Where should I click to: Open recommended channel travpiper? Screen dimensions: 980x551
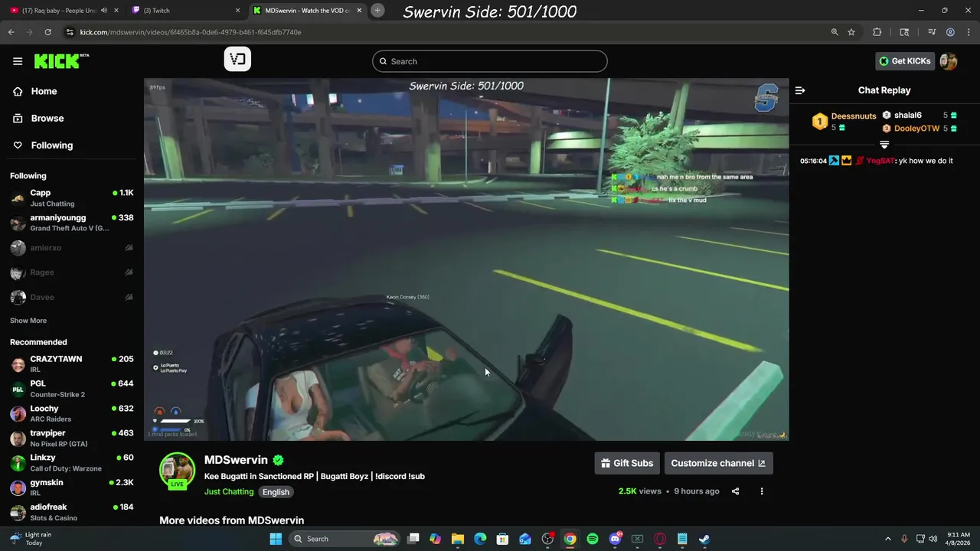(72, 438)
